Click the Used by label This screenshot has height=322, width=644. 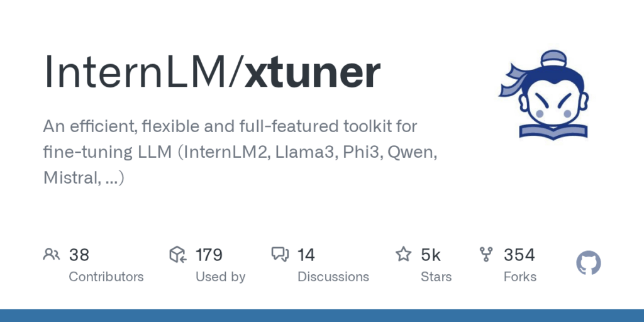tap(221, 277)
